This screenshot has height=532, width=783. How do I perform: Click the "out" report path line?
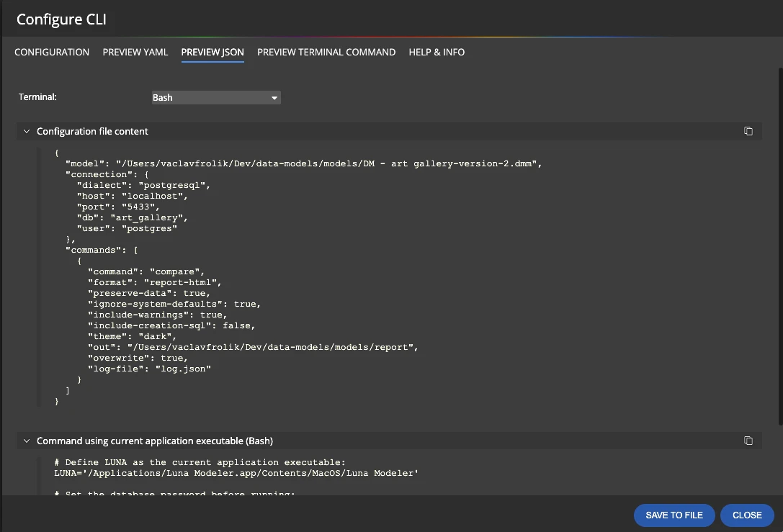[x=253, y=347]
